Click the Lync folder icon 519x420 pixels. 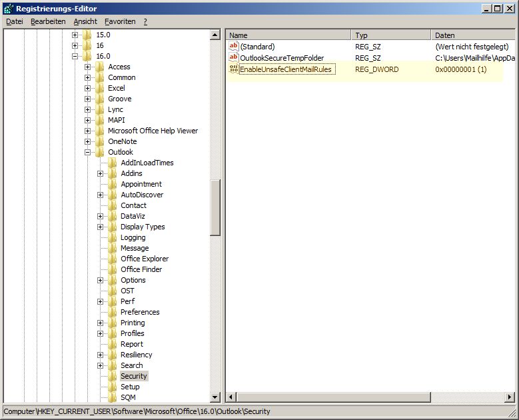pyautogui.click(x=100, y=109)
